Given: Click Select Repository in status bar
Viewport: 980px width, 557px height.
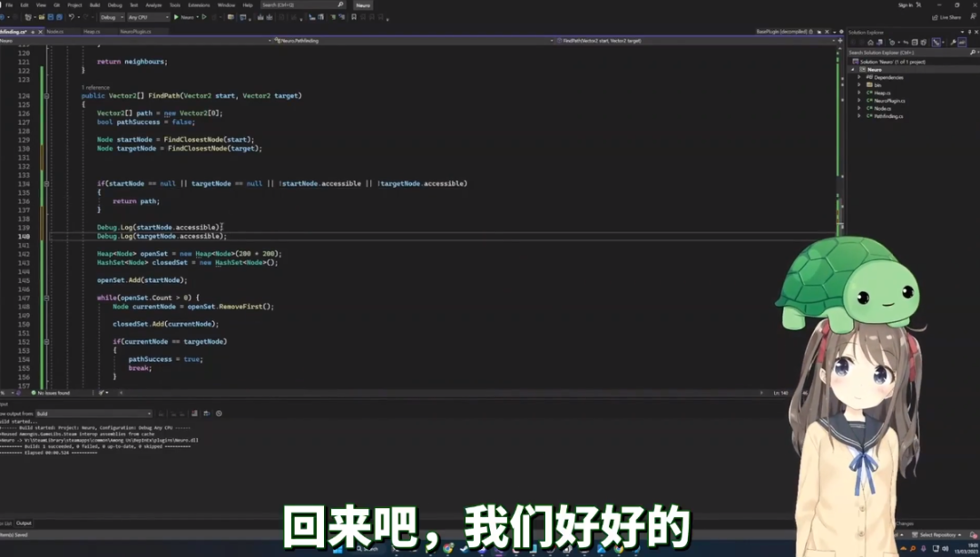Looking at the screenshot, I should pyautogui.click(x=936, y=535).
